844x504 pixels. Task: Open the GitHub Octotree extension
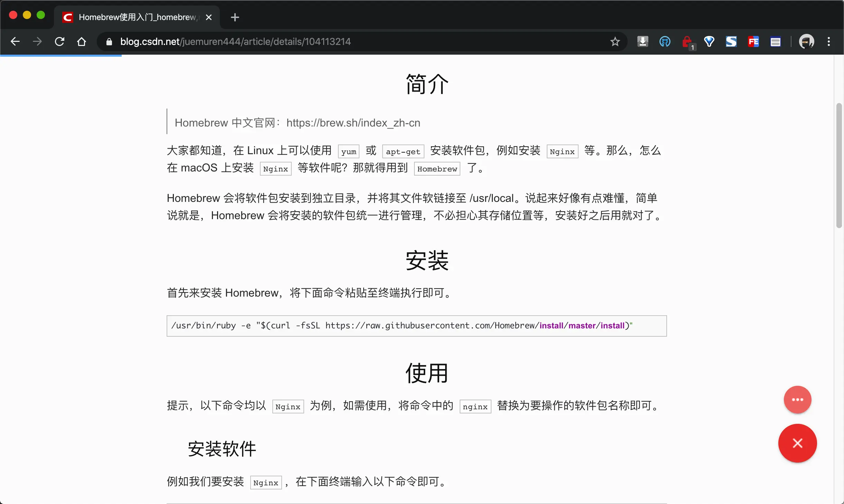664,41
